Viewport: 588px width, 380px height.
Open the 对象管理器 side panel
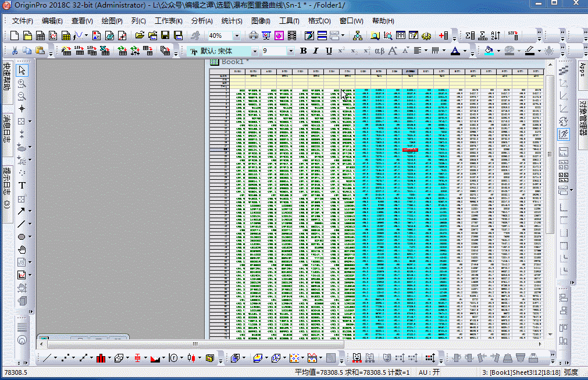tap(582, 116)
